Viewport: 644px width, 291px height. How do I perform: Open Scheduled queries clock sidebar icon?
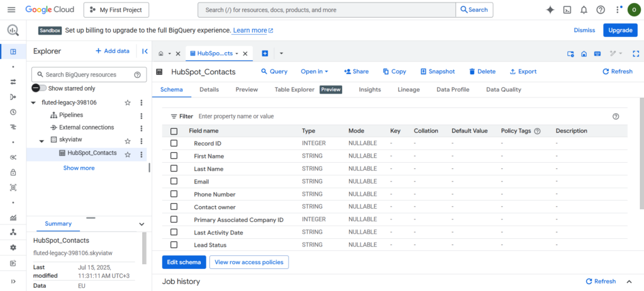pyautogui.click(x=13, y=112)
